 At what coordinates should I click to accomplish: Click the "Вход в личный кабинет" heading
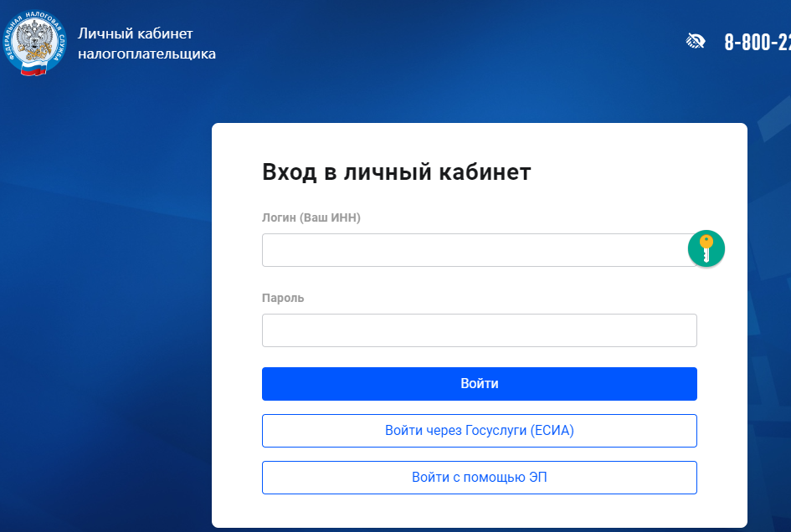coord(397,171)
